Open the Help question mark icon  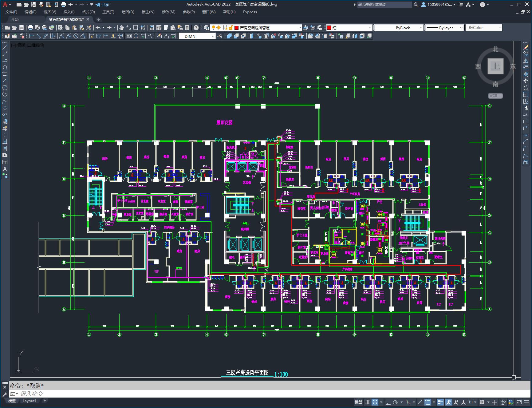click(x=196, y=28)
